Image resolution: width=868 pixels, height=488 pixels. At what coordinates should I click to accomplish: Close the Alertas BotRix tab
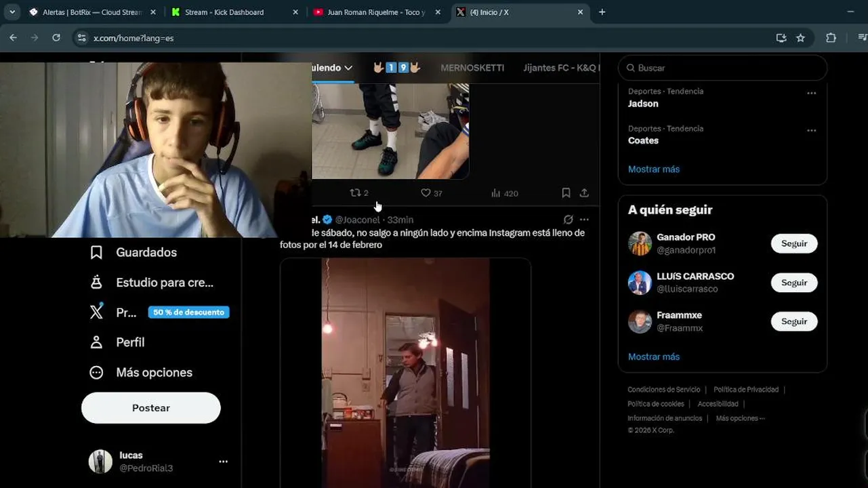(153, 12)
